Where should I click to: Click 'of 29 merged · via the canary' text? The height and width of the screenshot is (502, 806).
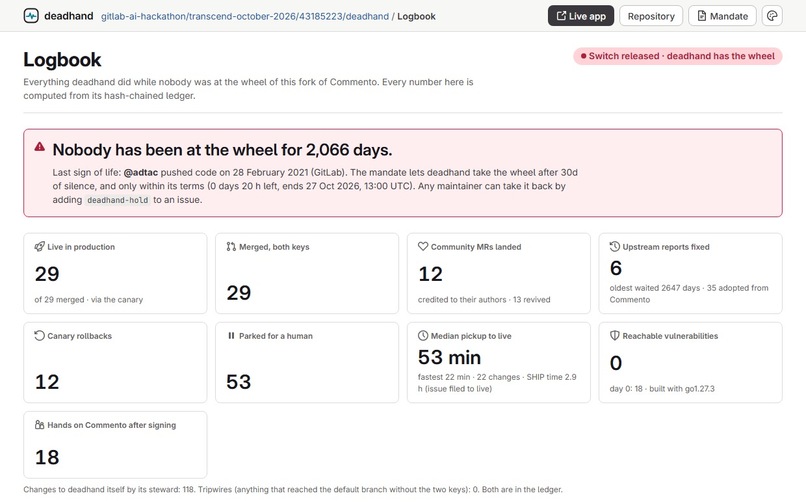89,300
